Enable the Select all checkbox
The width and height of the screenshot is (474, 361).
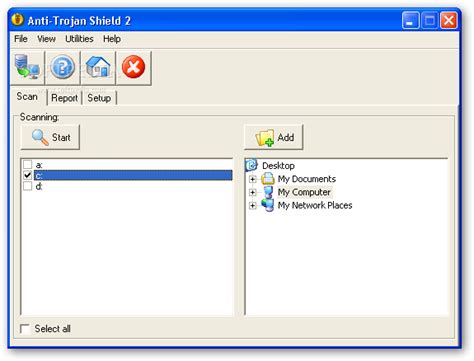(25, 329)
